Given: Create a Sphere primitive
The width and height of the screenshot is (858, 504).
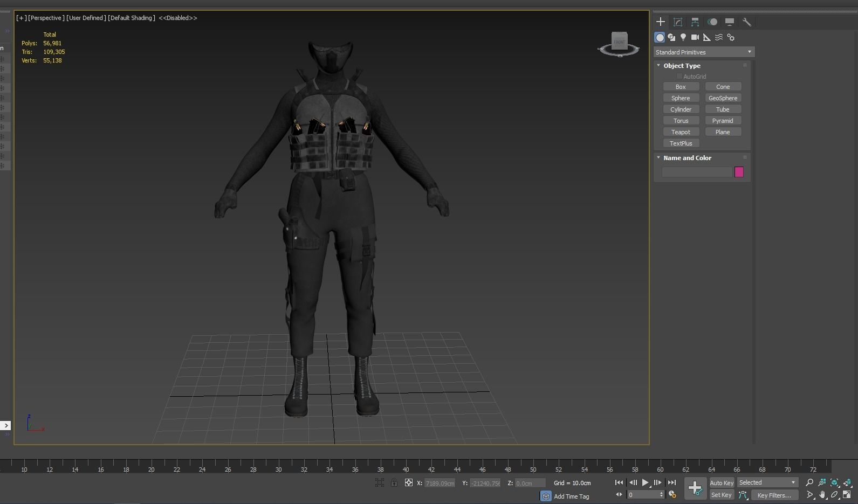Looking at the screenshot, I should tap(681, 98).
